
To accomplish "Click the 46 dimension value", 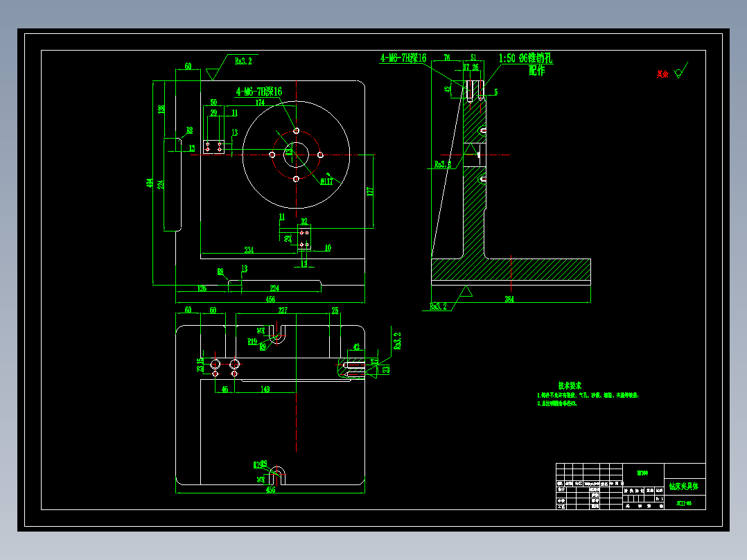I will click(x=225, y=390).
